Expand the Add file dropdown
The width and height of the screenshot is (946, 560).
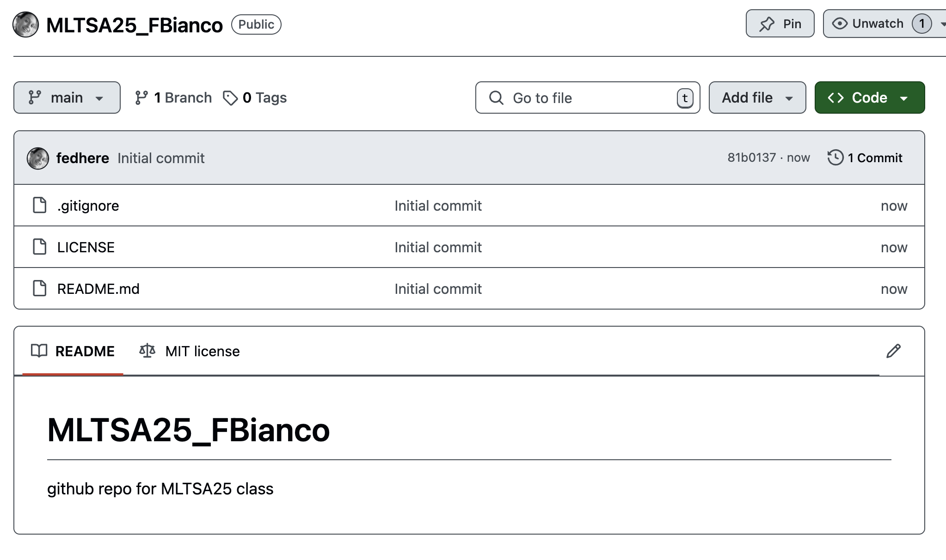point(757,97)
